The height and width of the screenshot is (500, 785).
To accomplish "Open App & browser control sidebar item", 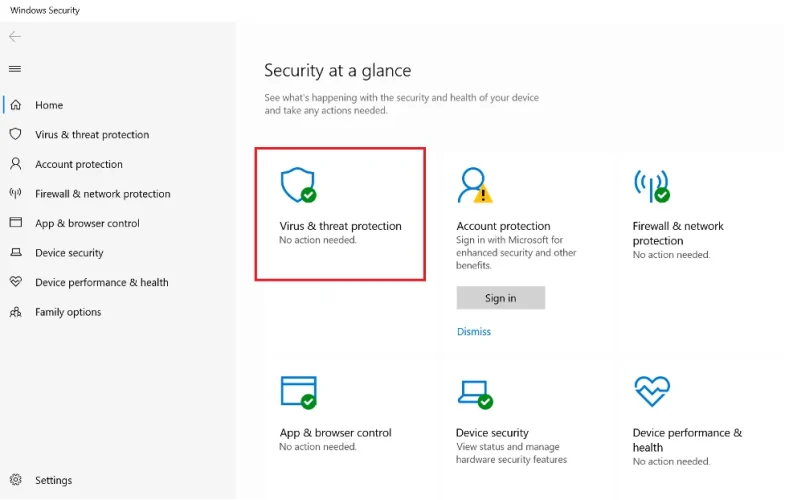I will pos(87,223).
